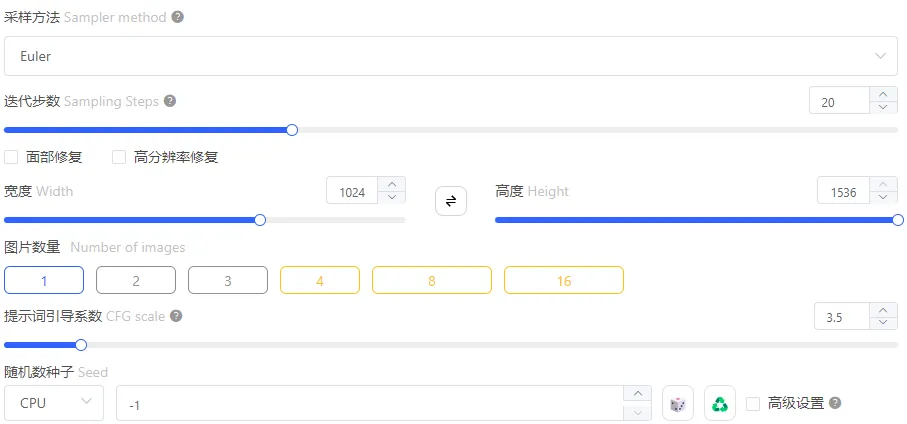Viewport: 907px width, 424px height.
Task: Set the number of images to 8
Action: [432, 280]
